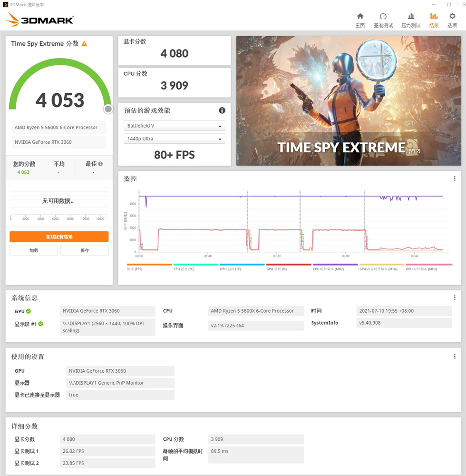The height and width of the screenshot is (476, 466).
Task: Click the 3 909 value in 详细分数
Action: click(x=256, y=439)
